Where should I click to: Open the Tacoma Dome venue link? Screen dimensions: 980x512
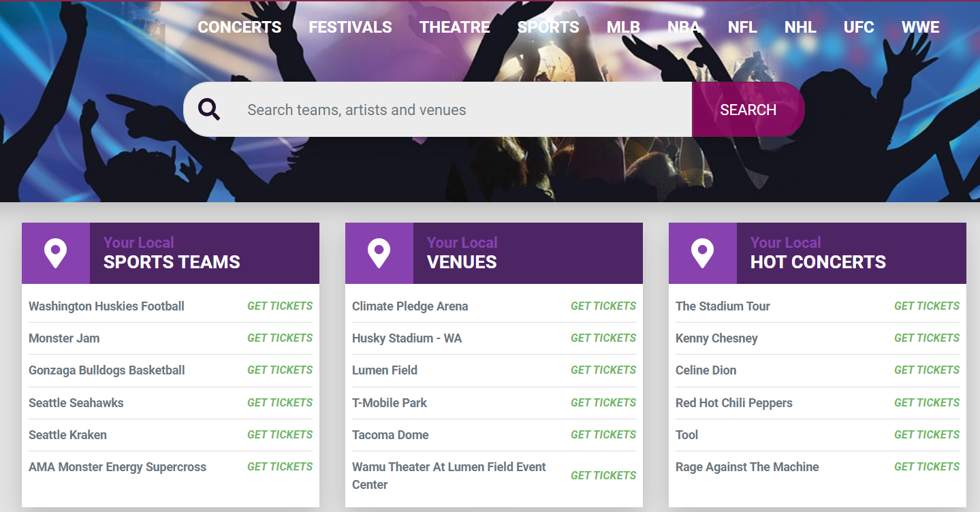point(390,435)
